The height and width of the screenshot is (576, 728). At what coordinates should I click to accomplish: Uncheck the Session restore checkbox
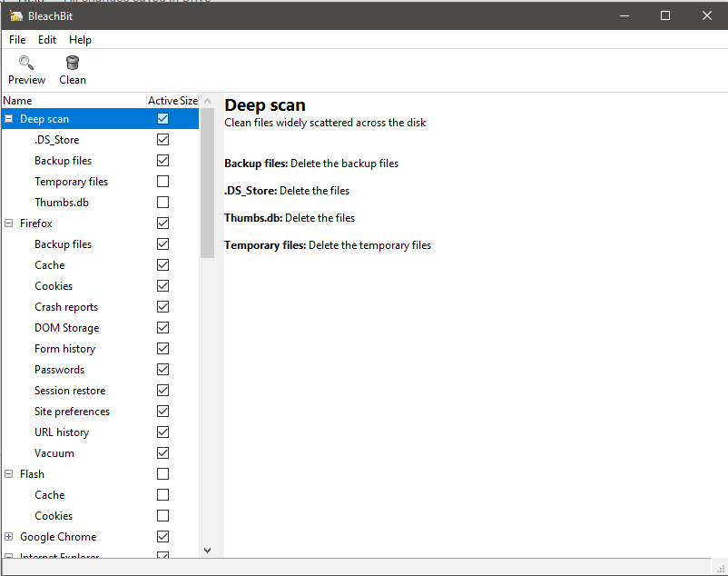pyautogui.click(x=163, y=390)
